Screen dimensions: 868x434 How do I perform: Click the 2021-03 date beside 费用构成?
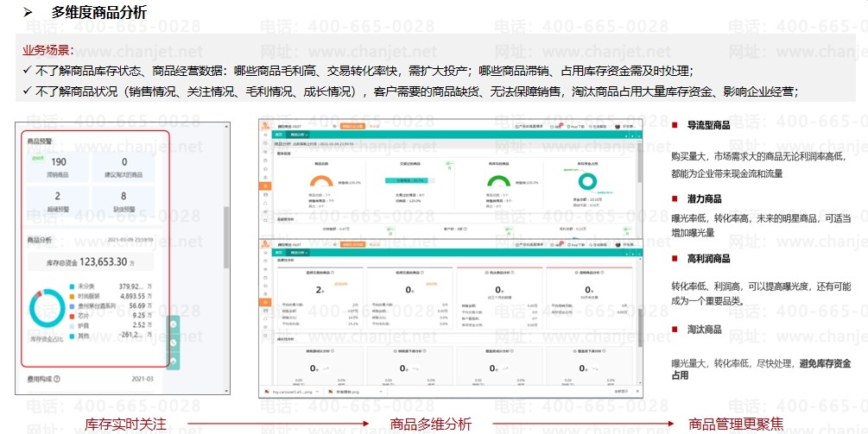click(x=143, y=380)
